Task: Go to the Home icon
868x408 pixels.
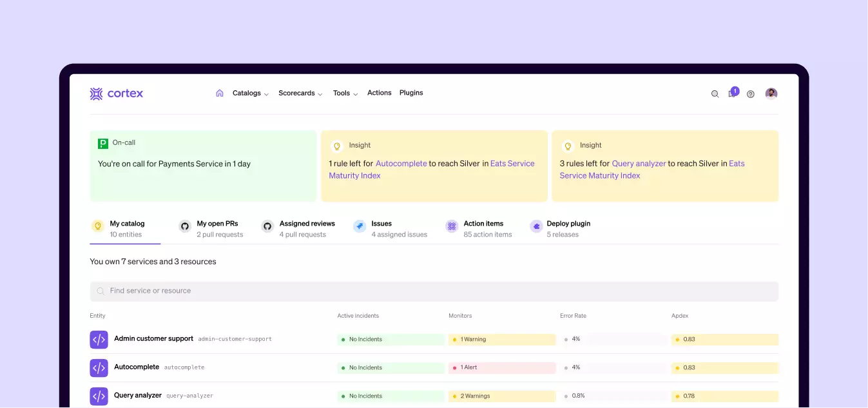Action: point(220,93)
